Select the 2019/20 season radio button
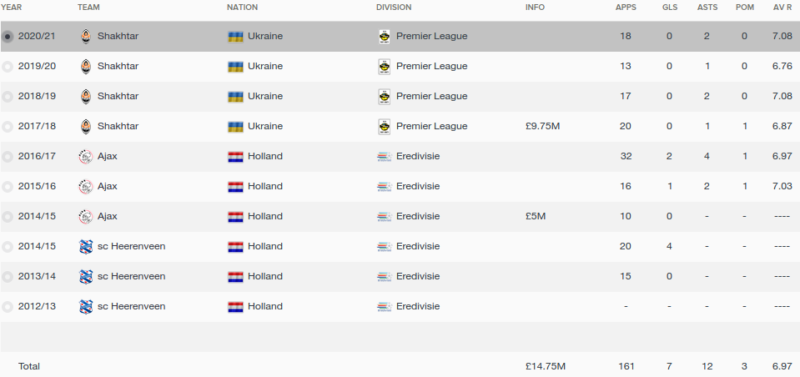This screenshot has height=377, width=800. [x=7, y=67]
